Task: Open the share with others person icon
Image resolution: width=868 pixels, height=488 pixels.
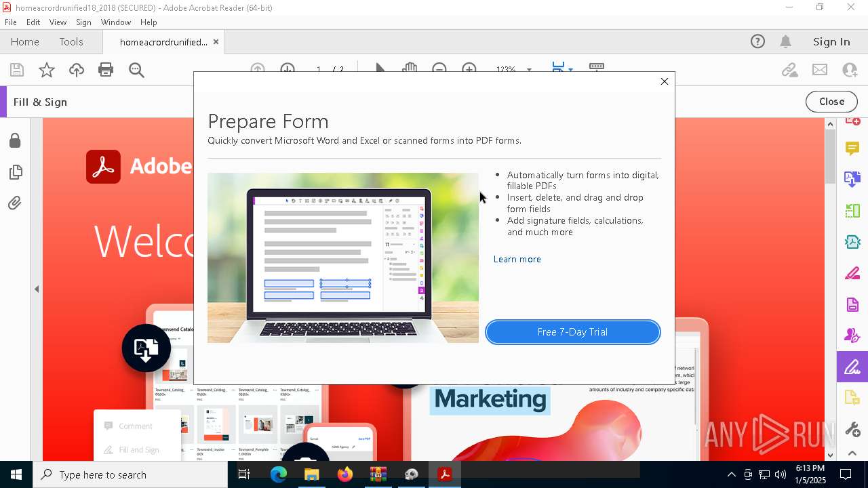Action: (x=850, y=70)
